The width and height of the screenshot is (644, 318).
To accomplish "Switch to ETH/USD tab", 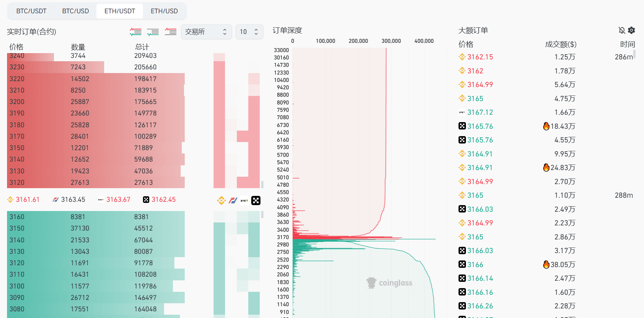I will pyautogui.click(x=164, y=11).
